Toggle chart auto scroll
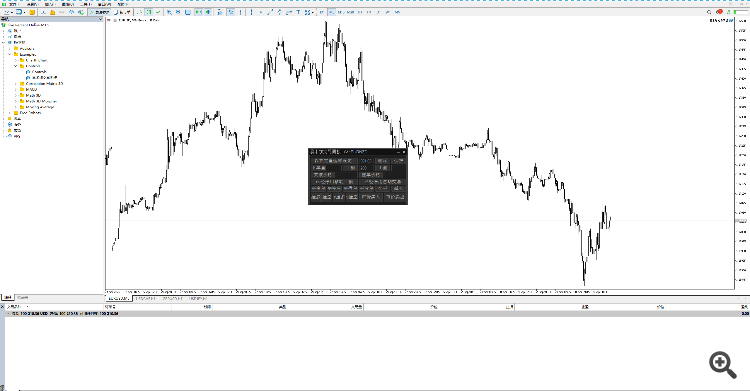Viewport: 750px width, 391px height. pyautogui.click(x=198, y=12)
